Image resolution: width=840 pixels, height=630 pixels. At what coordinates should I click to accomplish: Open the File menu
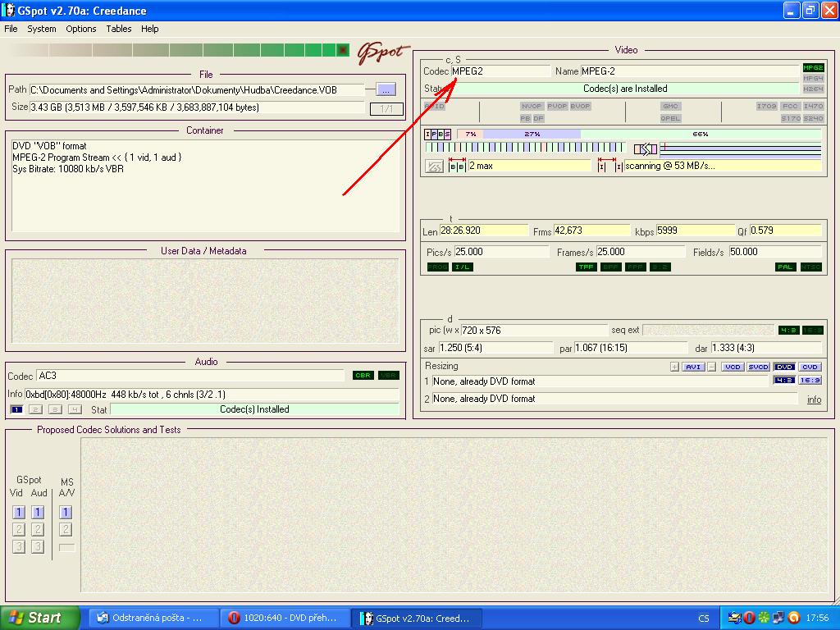(11, 29)
